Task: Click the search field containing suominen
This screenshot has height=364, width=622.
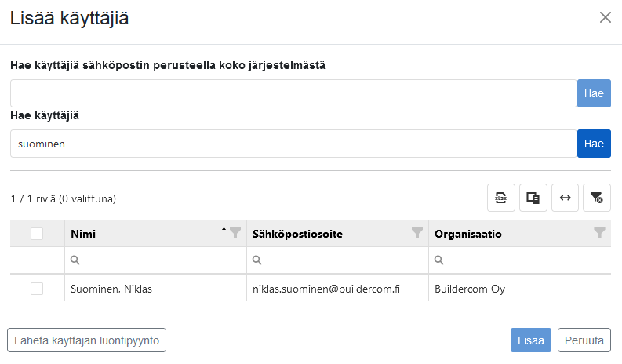Action: (293, 144)
